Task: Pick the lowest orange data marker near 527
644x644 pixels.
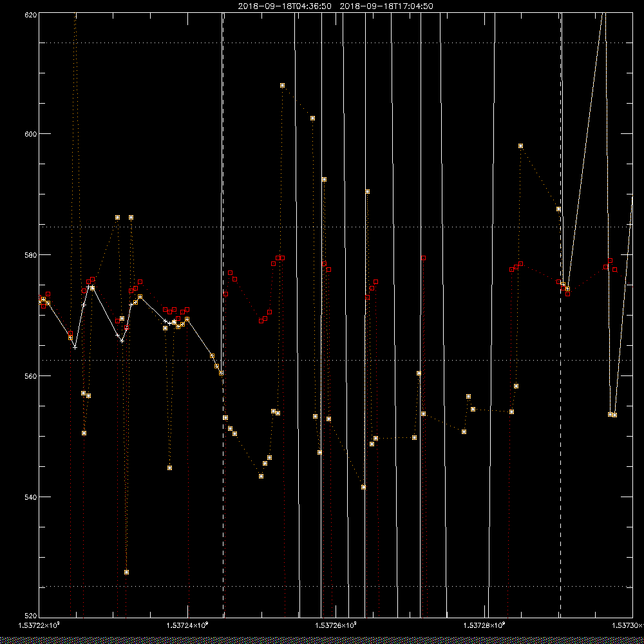Action: (126, 572)
